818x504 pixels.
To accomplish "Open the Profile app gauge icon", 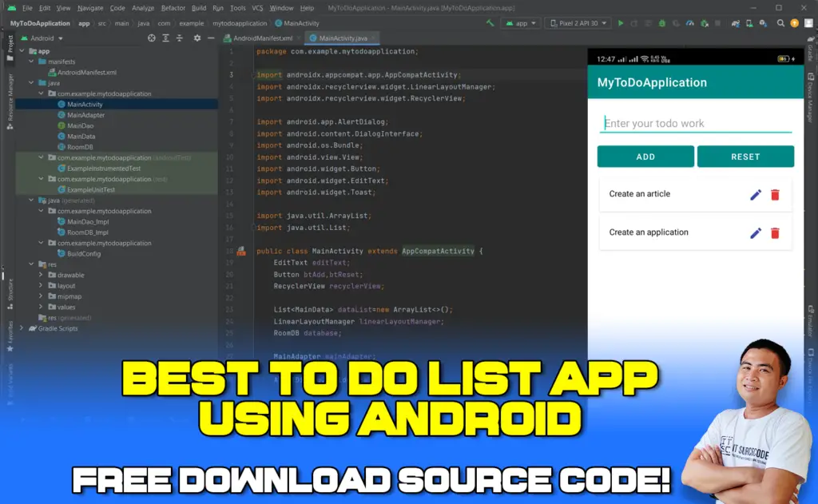I will pos(690,23).
